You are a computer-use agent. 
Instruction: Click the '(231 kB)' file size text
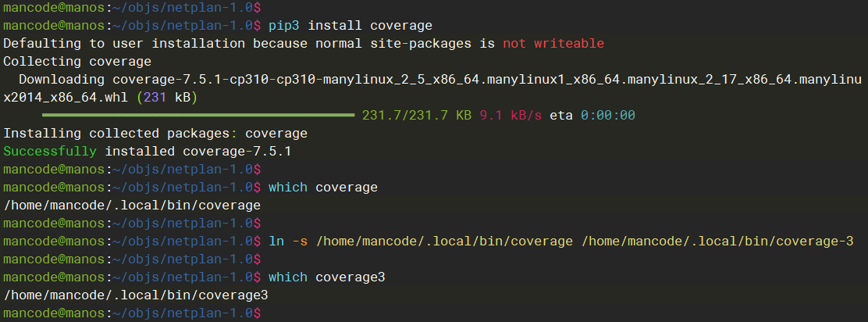[167, 98]
